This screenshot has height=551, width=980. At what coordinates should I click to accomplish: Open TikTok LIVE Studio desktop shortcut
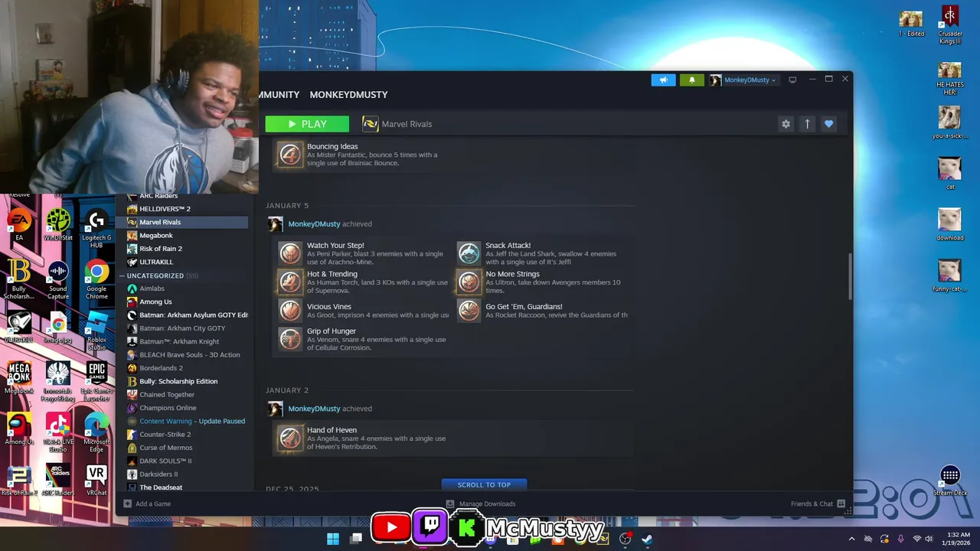point(58,432)
